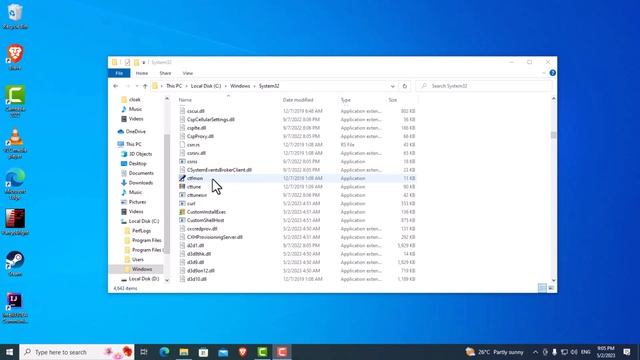The width and height of the screenshot is (640, 360).
Task: Expand the chevron after This PC in the path
Action: pos(186,86)
